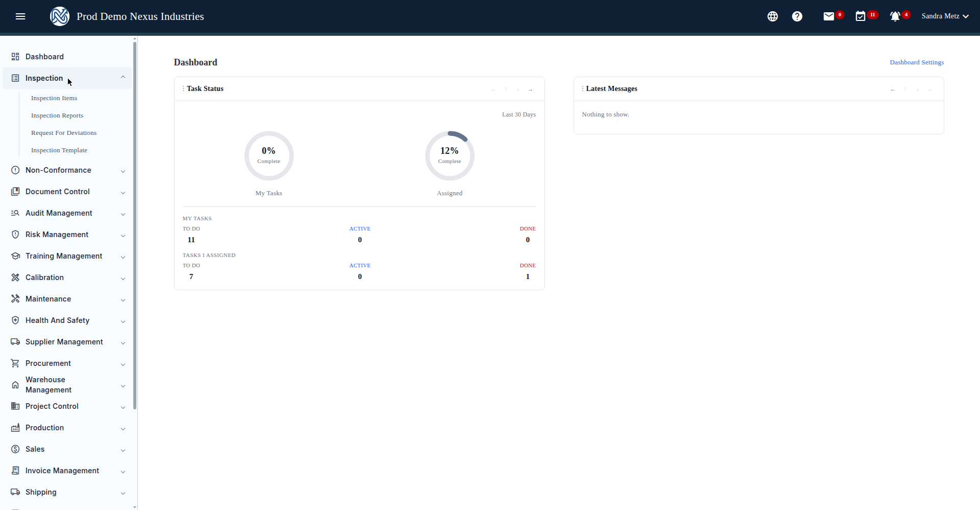Click the sidebar vertical scrollbar

click(x=135, y=225)
